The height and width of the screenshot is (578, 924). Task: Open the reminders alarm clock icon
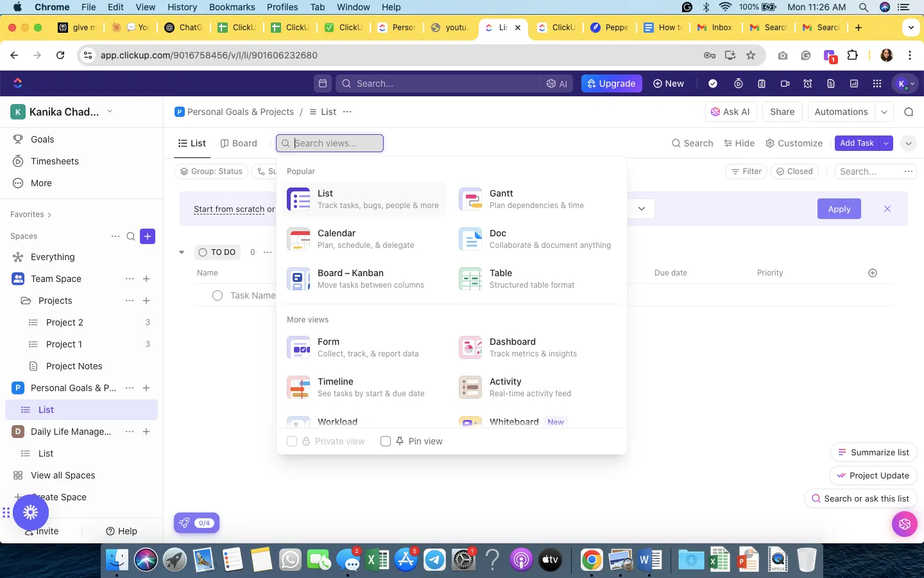pos(808,83)
